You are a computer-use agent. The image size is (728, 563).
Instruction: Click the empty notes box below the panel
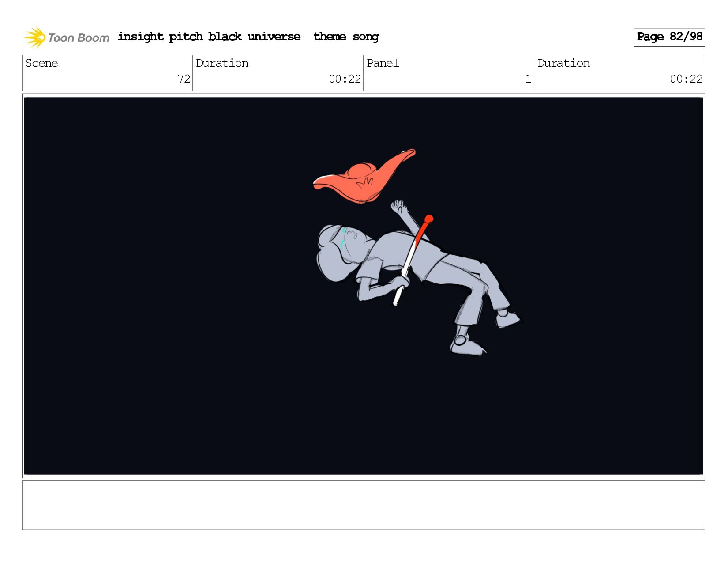pyautogui.click(x=363, y=505)
